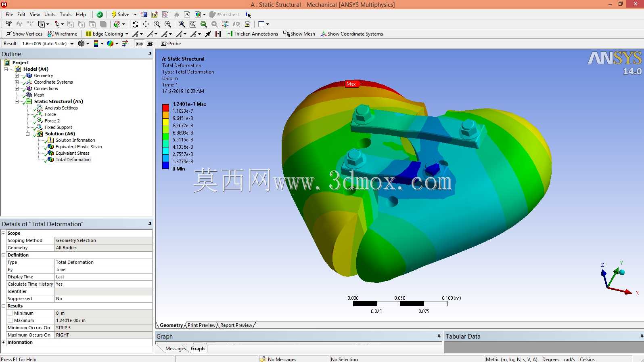This screenshot has height=362, width=644.
Task: Click the Display Time value field 'Last'
Action: pyautogui.click(x=103, y=277)
